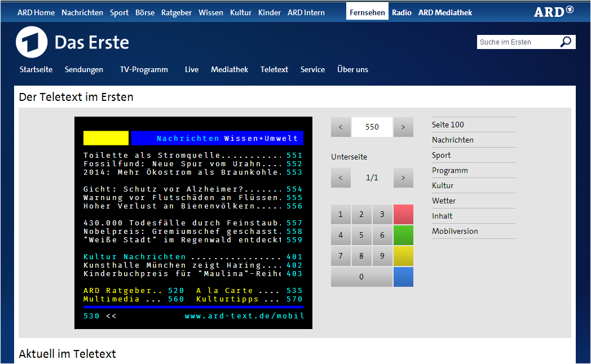Open Über uns menu item
Viewport: 591px width, 364px height.
353,69
